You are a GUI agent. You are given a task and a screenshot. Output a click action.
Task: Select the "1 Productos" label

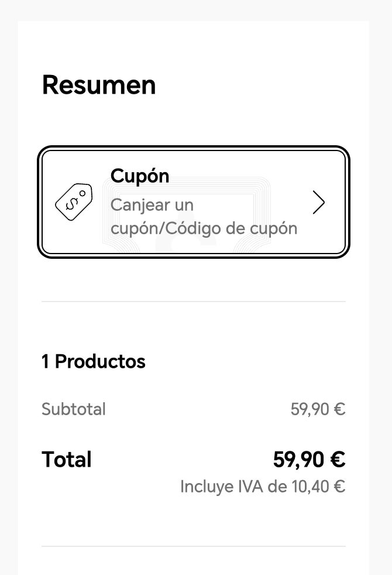94,361
